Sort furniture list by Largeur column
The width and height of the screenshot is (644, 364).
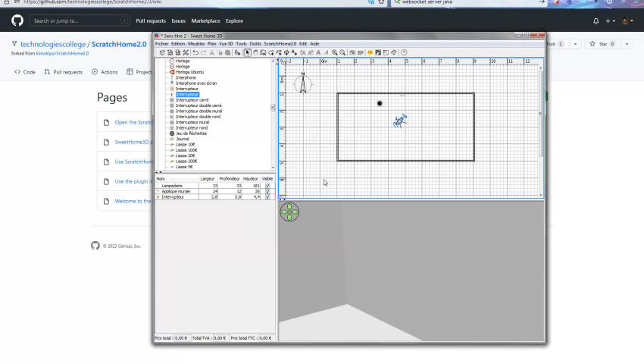[207, 179]
